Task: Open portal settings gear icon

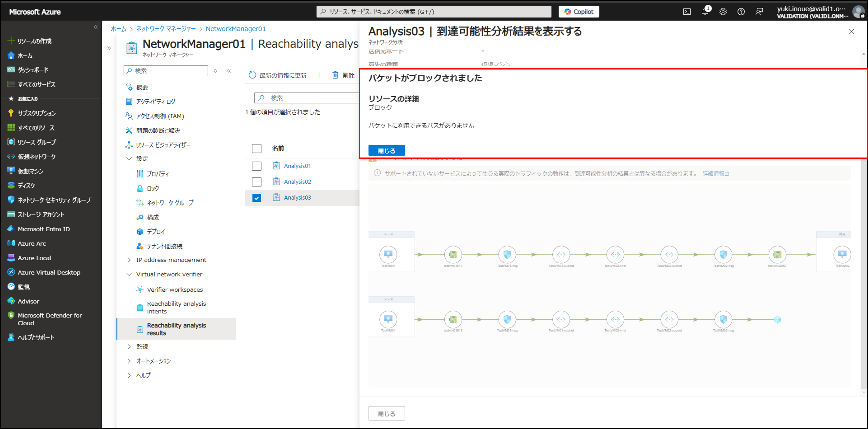Action: (x=723, y=12)
